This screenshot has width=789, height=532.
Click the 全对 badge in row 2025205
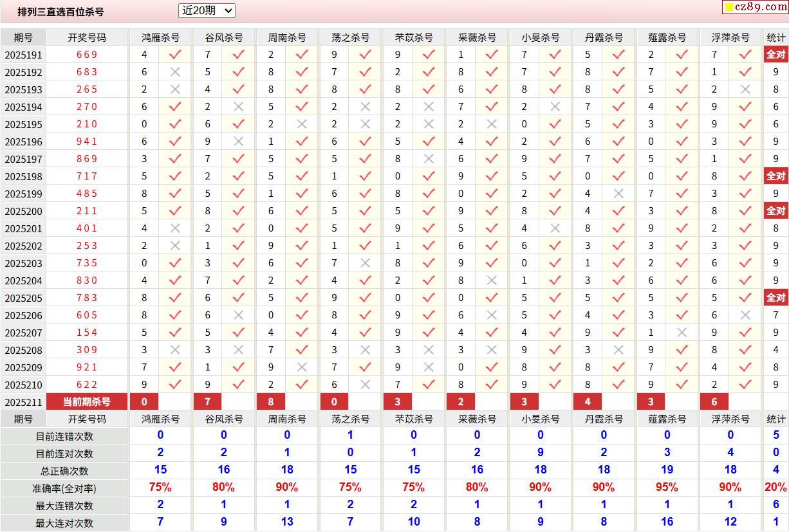pyautogui.click(x=775, y=298)
